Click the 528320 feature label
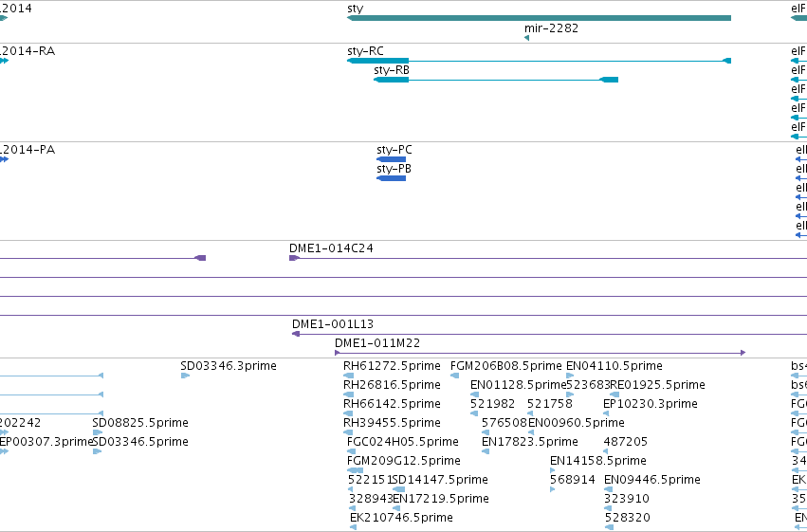Image resolution: width=807 pixels, height=532 pixels. [x=628, y=518]
